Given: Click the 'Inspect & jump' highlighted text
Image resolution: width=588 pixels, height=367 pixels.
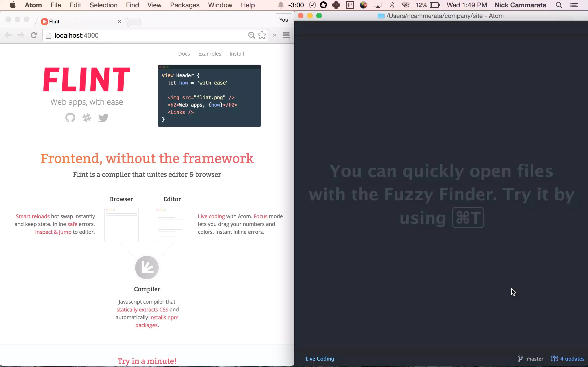Looking at the screenshot, I should coord(53,232).
